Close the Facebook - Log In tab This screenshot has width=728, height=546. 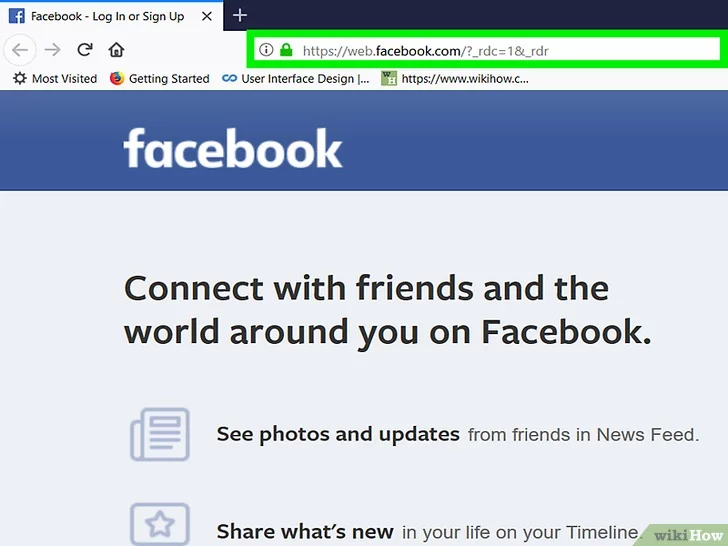(x=207, y=16)
